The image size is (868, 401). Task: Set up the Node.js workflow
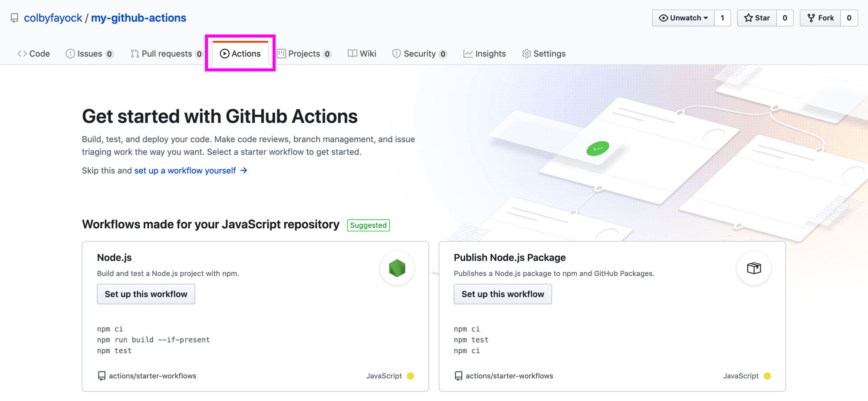click(x=146, y=294)
